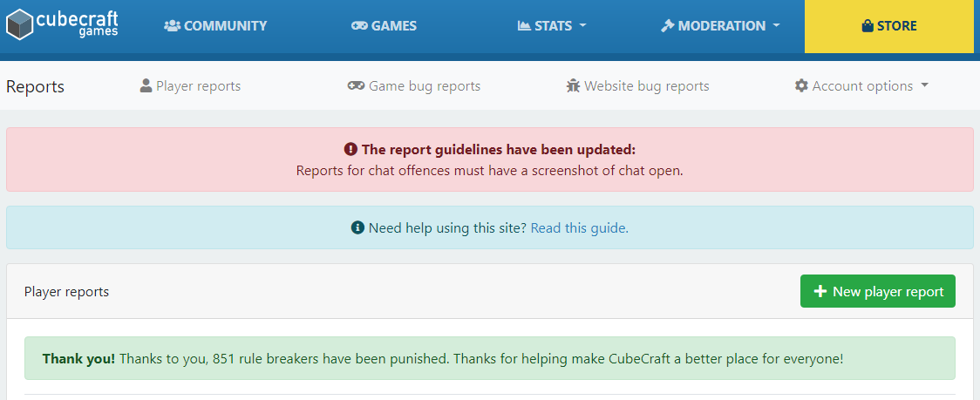Click the Account options gear icon
Image resolution: width=980 pixels, height=400 pixels.
(801, 85)
